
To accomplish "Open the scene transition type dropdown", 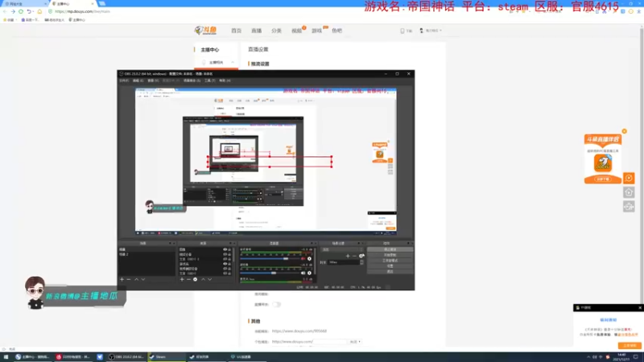I will click(x=343, y=249).
